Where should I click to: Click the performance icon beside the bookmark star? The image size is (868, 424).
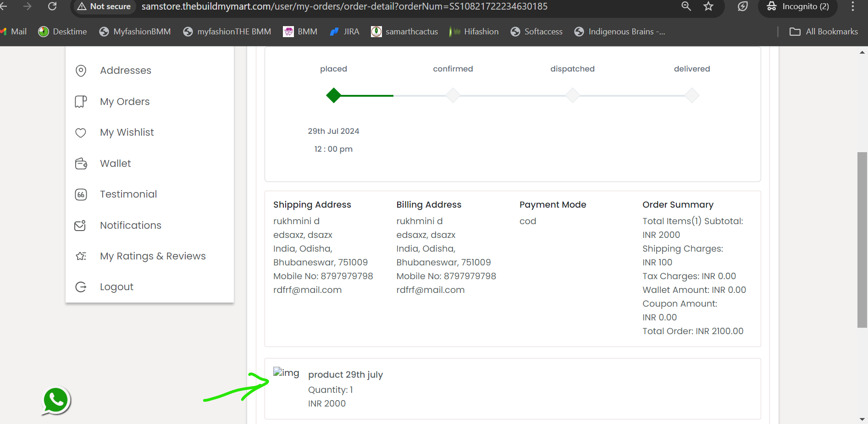[x=743, y=6]
